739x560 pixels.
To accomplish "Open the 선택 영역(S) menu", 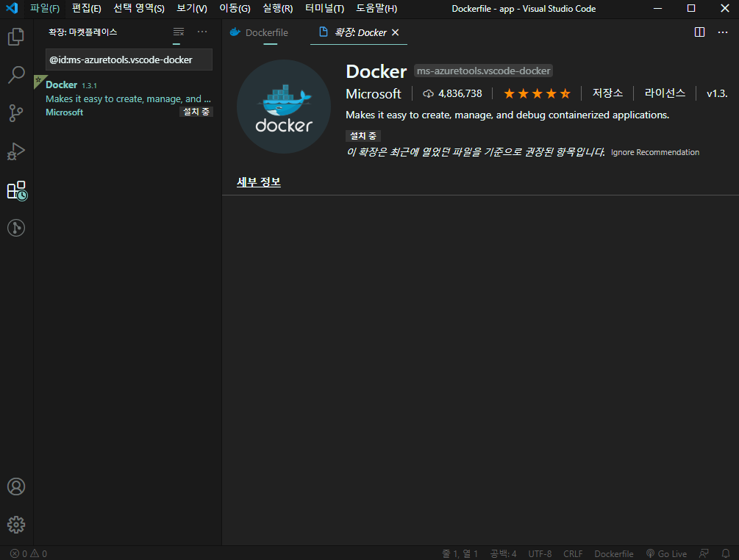I will [139, 9].
